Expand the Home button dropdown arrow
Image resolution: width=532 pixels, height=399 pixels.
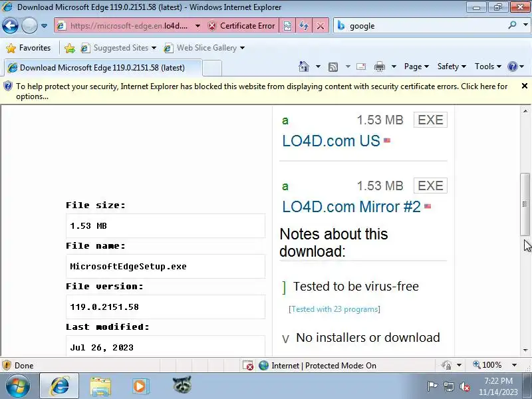[x=318, y=66]
